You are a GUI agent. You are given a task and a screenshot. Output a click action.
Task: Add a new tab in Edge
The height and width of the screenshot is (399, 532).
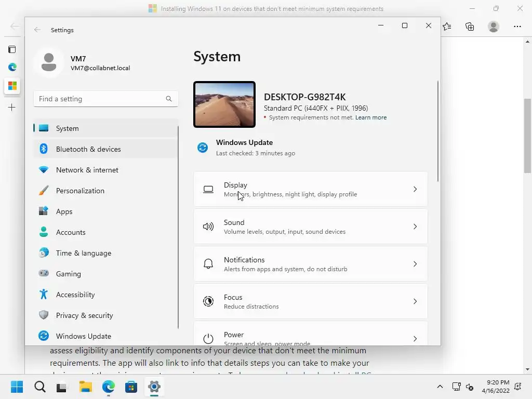point(12,108)
